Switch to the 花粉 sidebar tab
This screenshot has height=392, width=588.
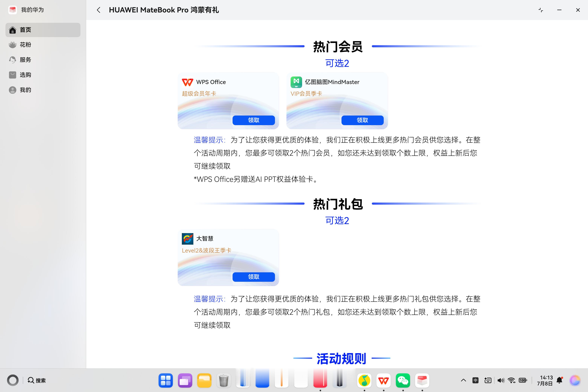click(x=43, y=45)
